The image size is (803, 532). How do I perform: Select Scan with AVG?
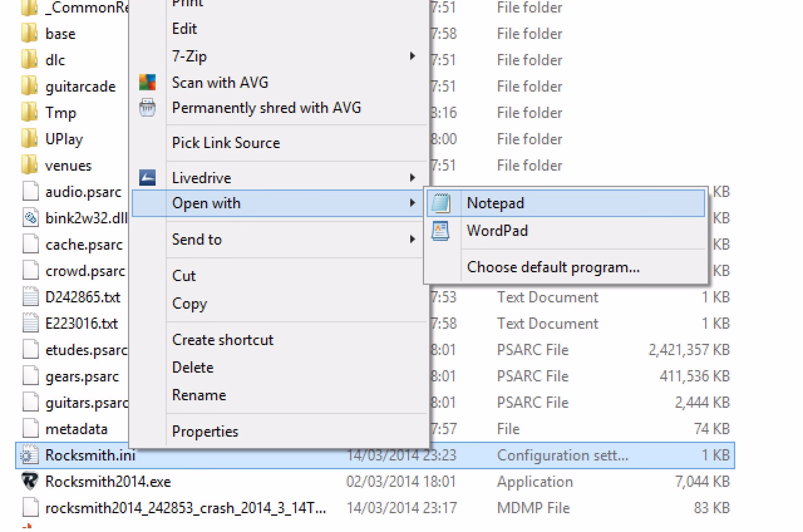pyautogui.click(x=220, y=82)
